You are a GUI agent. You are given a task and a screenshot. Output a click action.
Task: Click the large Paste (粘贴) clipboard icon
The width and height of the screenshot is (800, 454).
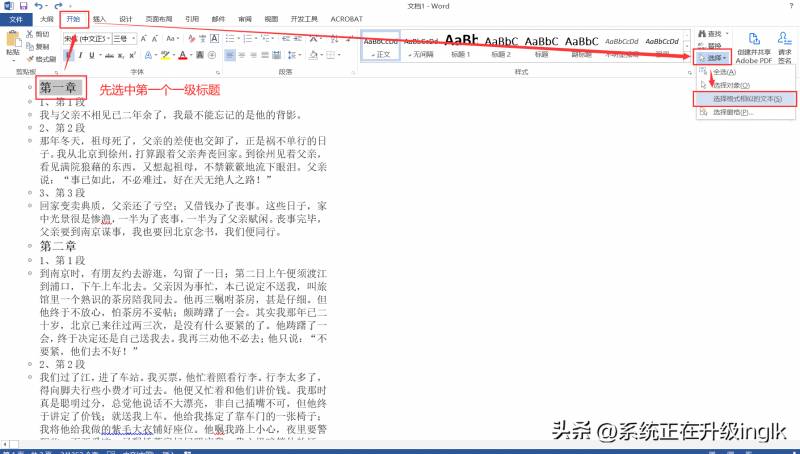coord(13,39)
